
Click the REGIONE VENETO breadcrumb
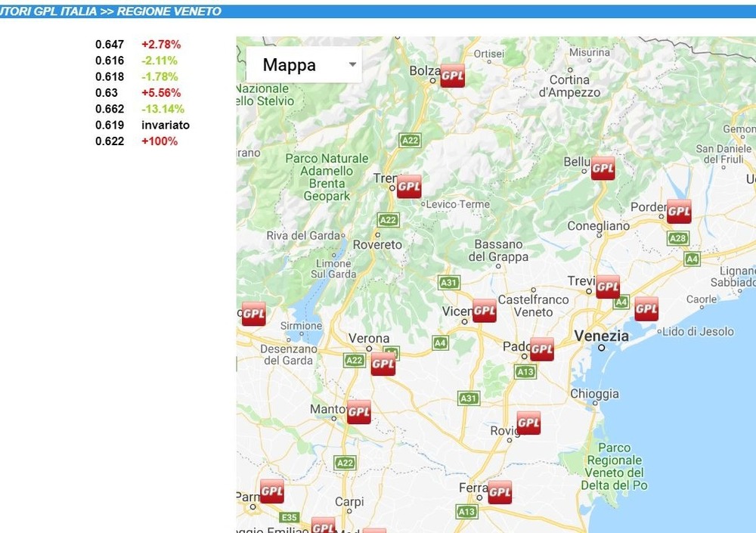click(169, 11)
